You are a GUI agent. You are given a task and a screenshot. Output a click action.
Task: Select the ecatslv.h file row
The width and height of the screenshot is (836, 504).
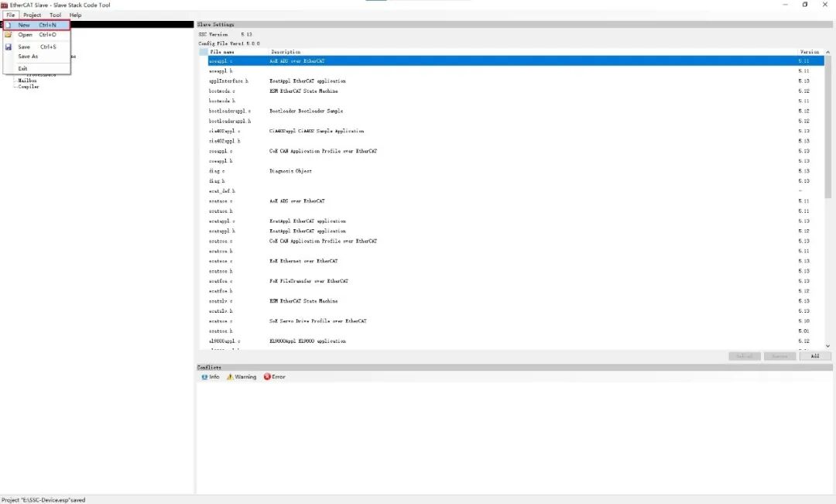pyautogui.click(x=516, y=311)
